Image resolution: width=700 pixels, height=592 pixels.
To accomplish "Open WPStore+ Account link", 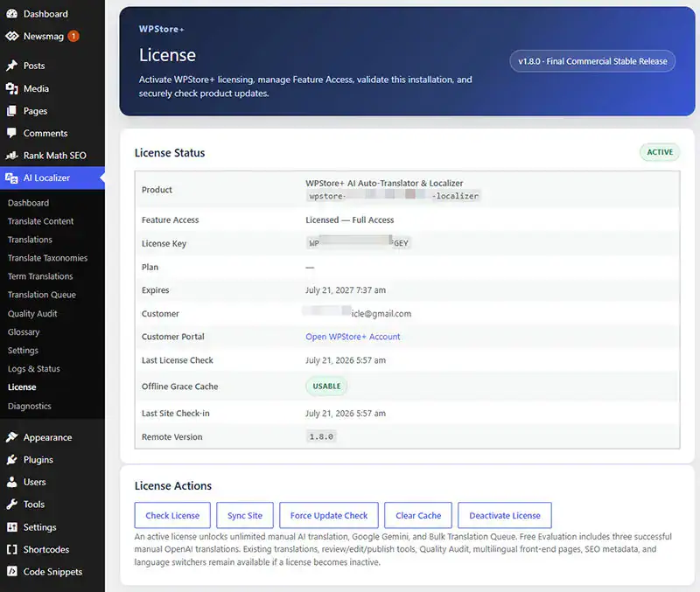I will click(353, 337).
